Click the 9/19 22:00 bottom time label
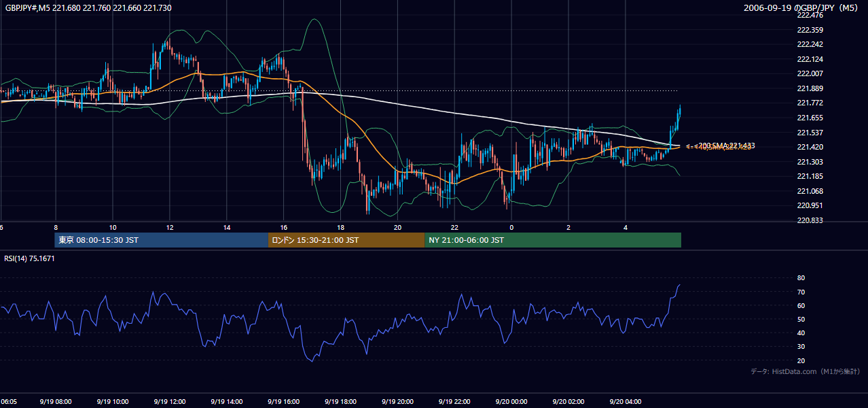The width and height of the screenshot is (868, 408). click(455, 402)
